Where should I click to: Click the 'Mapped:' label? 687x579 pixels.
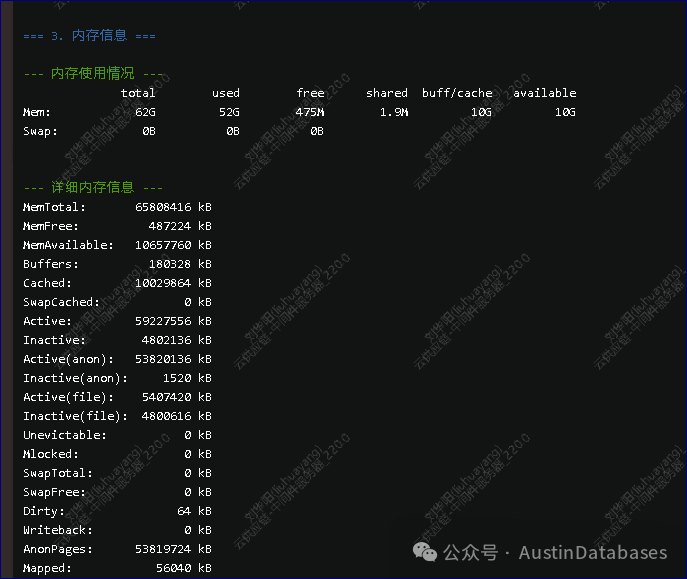(x=47, y=568)
